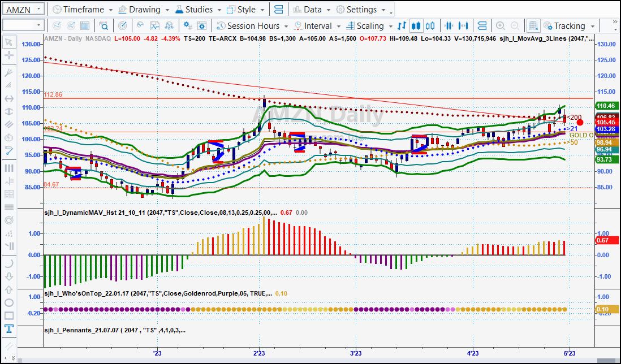Pick the text T drawing tool

tap(8, 329)
